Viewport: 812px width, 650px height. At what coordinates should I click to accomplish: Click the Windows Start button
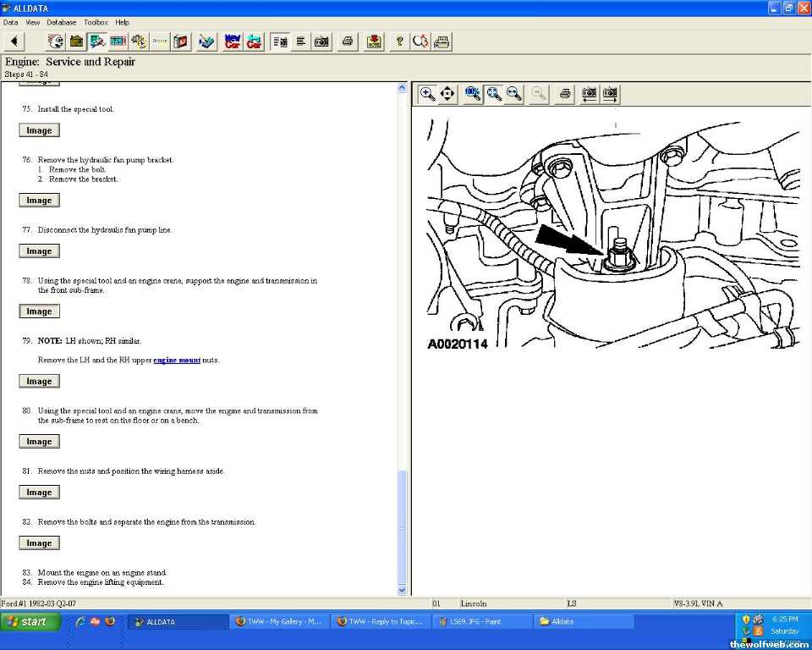click(x=30, y=621)
